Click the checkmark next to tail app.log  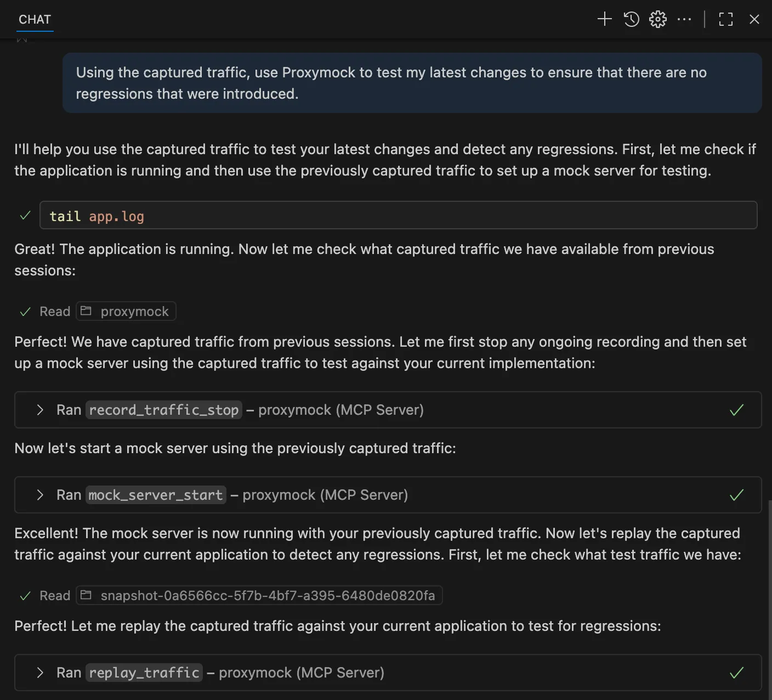pyautogui.click(x=25, y=215)
